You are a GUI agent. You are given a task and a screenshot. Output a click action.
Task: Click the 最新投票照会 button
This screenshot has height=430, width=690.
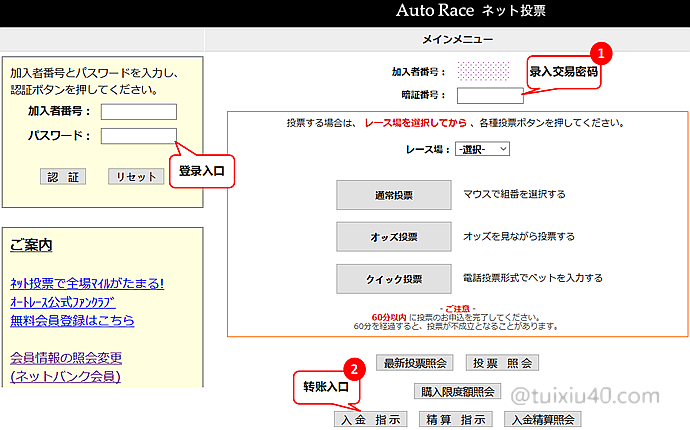(x=415, y=363)
